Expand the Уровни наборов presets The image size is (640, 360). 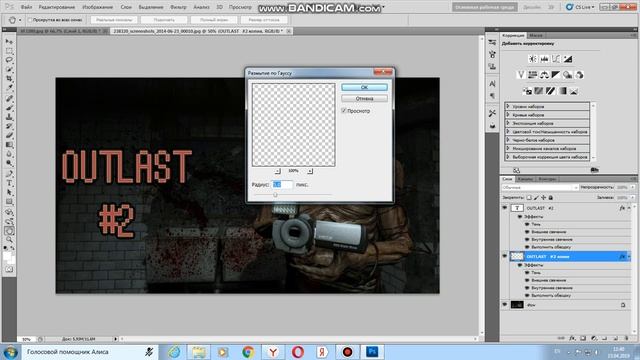pos(508,106)
